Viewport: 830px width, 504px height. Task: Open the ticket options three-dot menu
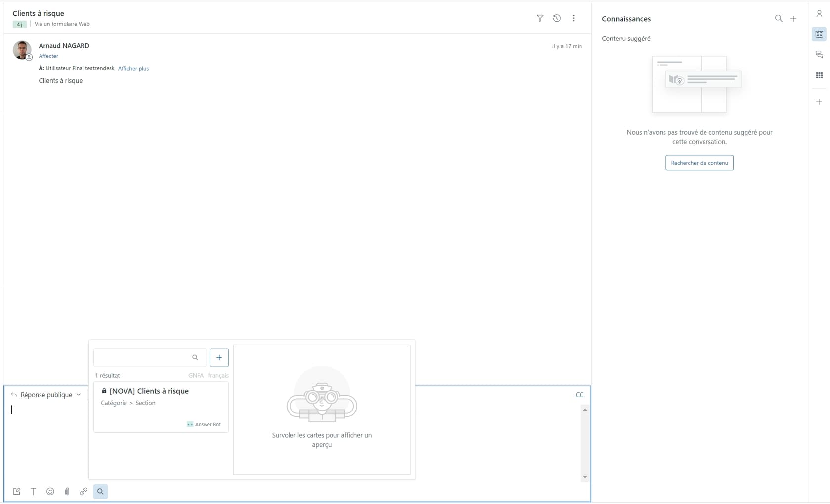pos(574,18)
